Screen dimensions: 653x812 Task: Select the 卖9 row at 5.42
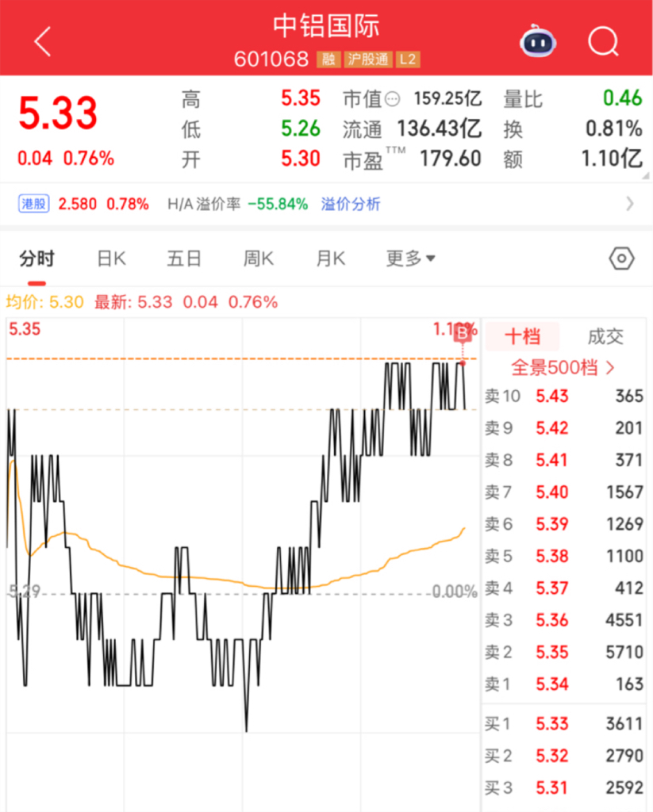click(x=564, y=428)
